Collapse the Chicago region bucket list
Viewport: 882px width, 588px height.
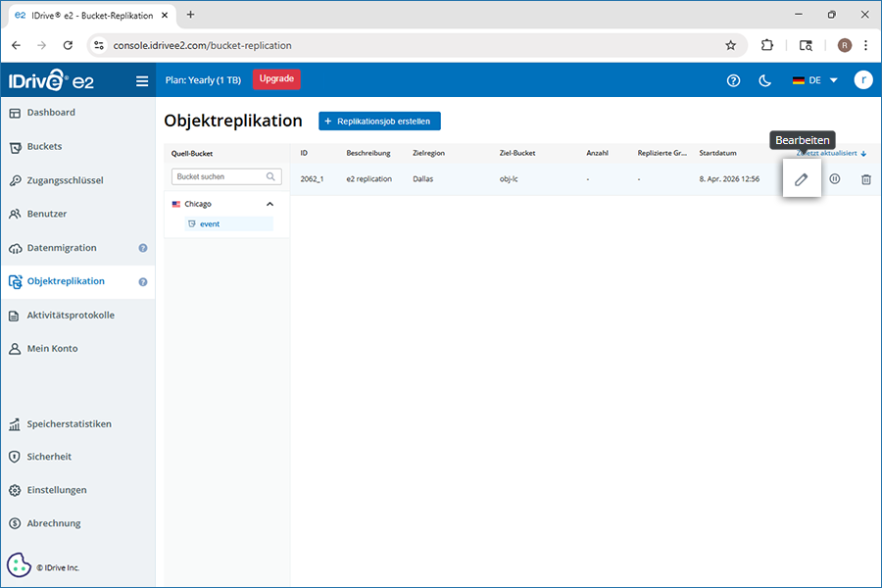pos(269,204)
